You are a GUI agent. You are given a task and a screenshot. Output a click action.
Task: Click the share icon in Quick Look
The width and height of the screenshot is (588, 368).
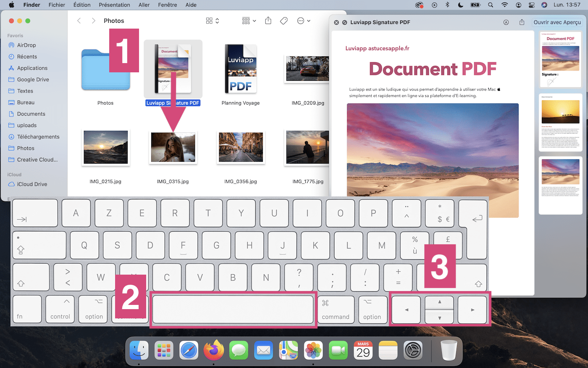point(522,22)
